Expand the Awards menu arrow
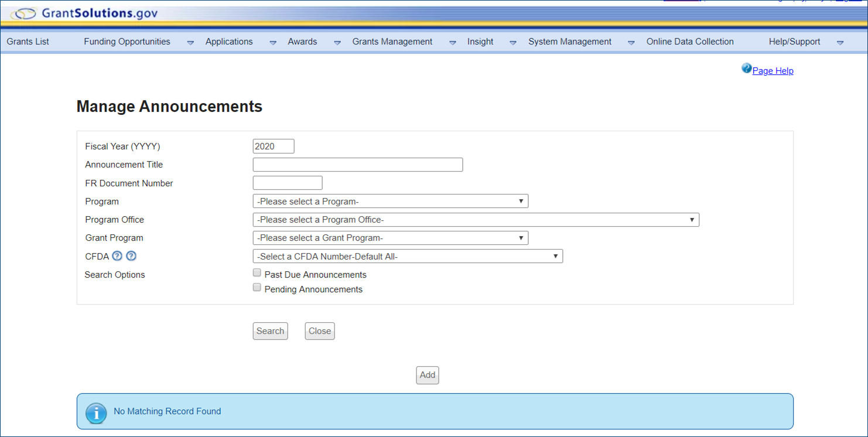The width and height of the screenshot is (868, 437). [x=337, y=43]
